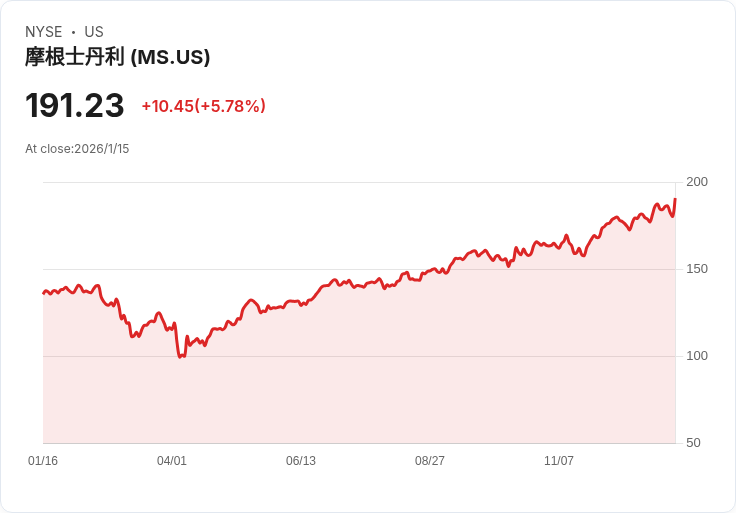Click the 摩根士丹利 (MS.US) stock title
This screenshot has width=736, height=513.
coord(117,57)
